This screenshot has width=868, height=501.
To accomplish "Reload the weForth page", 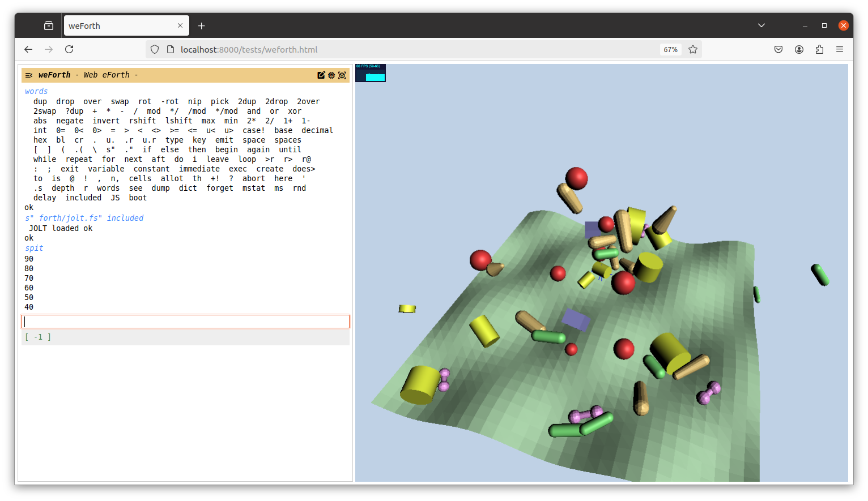I will (69, 50).
